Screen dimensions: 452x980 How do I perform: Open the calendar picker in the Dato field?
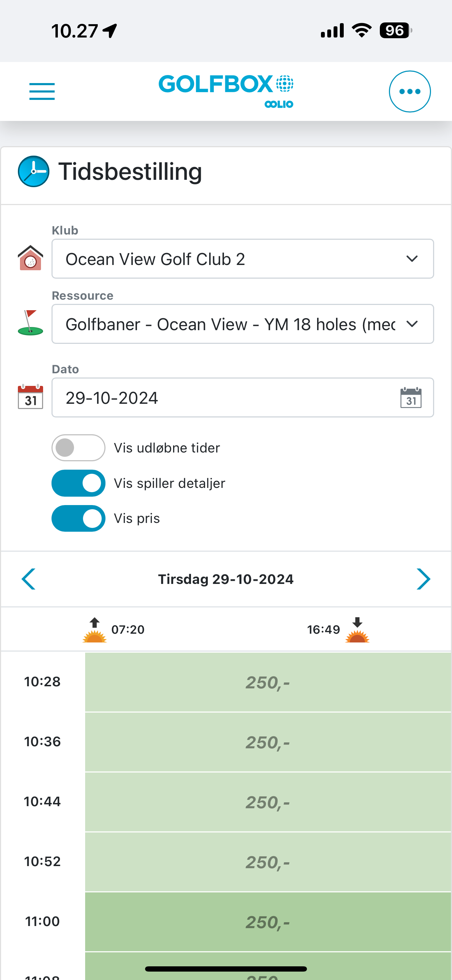tap(411, 398)
